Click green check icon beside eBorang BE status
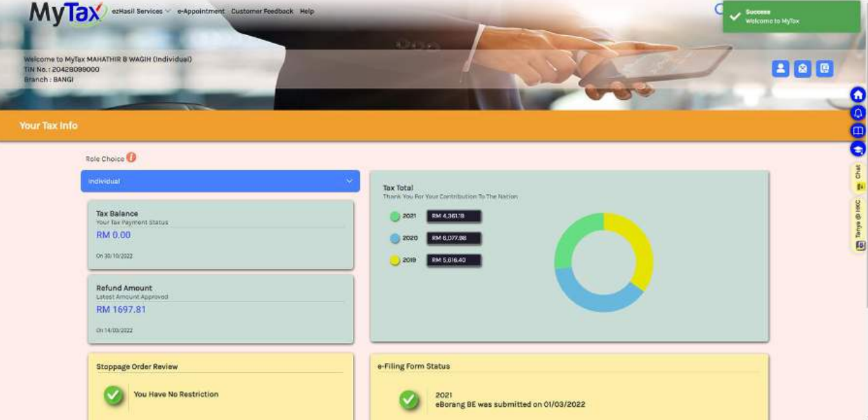 point(409,399)
